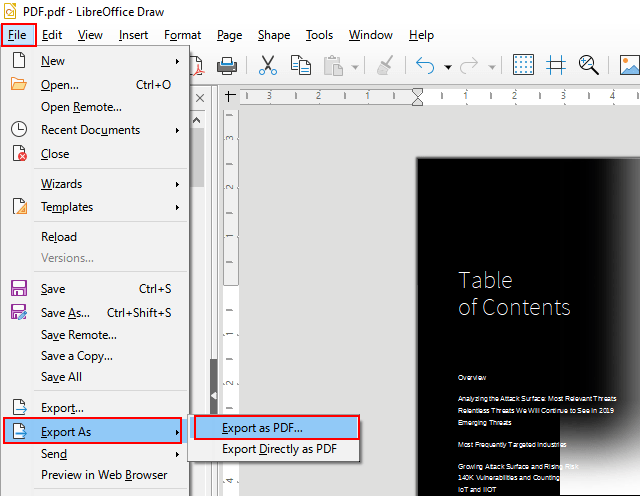The height and width of the screenshot is (496, 640).
Task: Click the Zoom & Pan magnifier icon
Action: tap(589, 65)
